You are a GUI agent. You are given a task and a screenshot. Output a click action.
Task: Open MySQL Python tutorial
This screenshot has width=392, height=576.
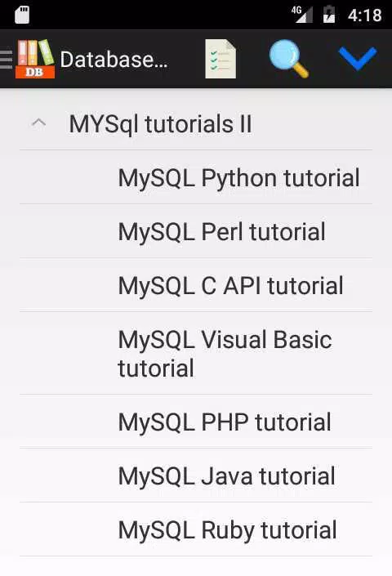[x=196, y=177]
